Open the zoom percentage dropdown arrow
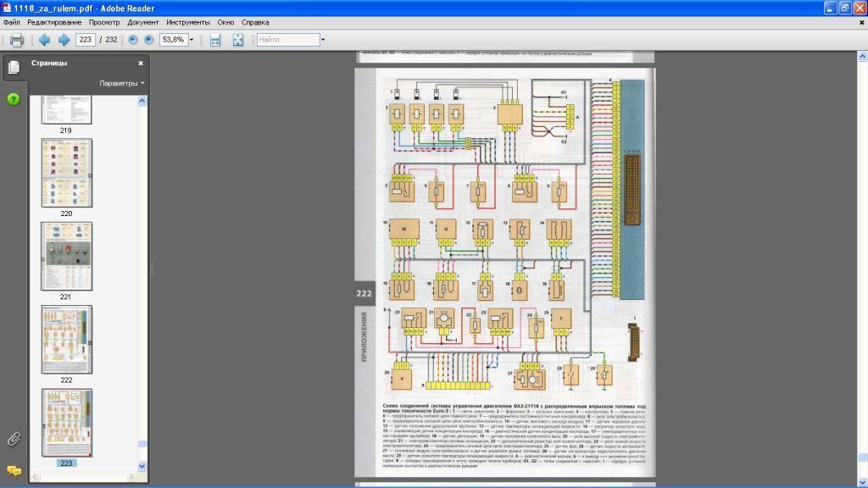This screenshot has width=868, height=488. pos(192,40)
